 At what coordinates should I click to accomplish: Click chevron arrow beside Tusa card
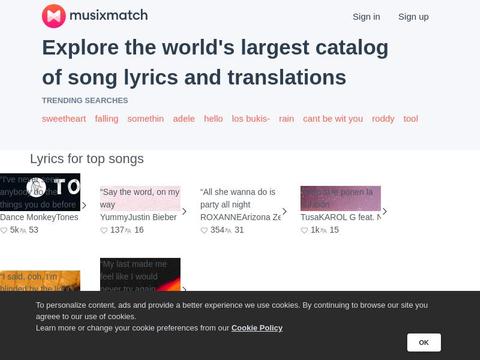tap(385, 211)
